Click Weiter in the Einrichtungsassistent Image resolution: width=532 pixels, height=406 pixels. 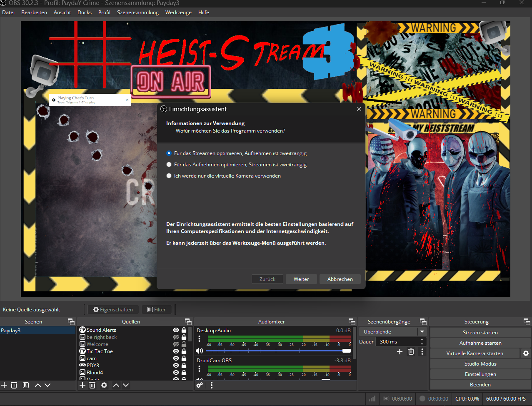coord(301,279)
